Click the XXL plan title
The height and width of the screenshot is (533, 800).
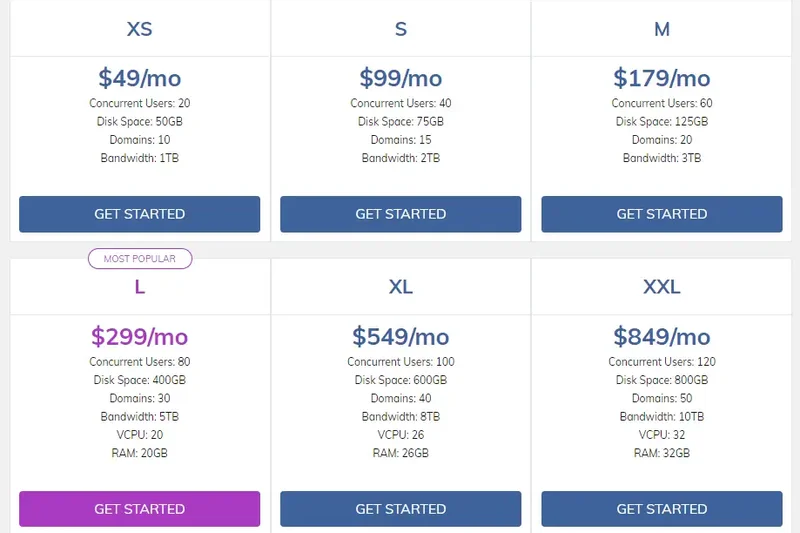coord(662,287)
